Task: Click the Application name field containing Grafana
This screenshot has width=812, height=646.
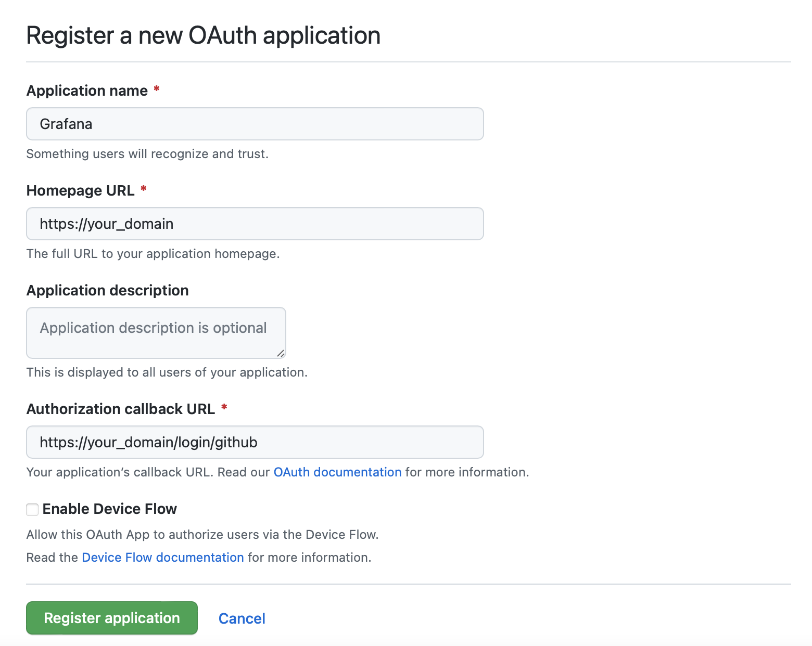Action: [x=255, y=124]
